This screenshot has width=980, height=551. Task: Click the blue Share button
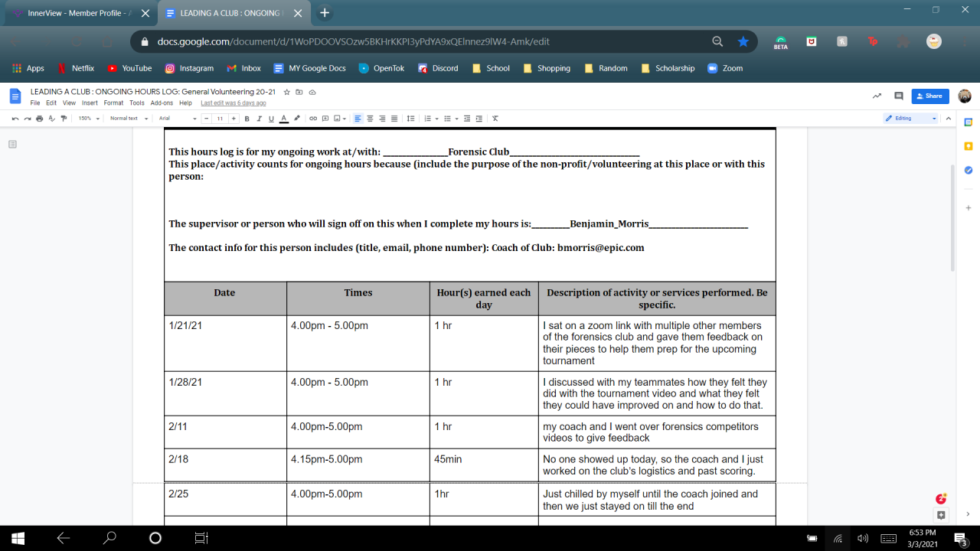click(x=930, y=96)
